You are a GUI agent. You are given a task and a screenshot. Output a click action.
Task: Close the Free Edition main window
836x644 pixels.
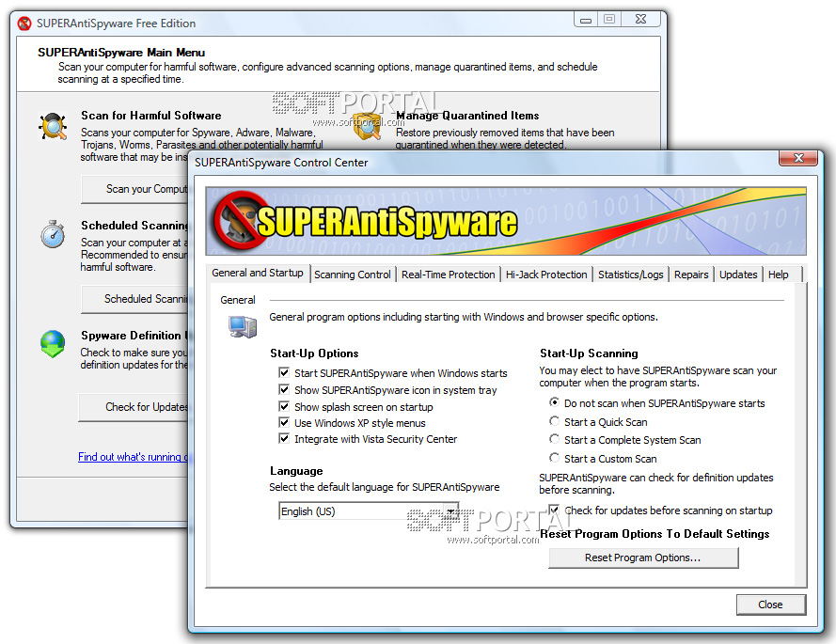coord(640,20)
